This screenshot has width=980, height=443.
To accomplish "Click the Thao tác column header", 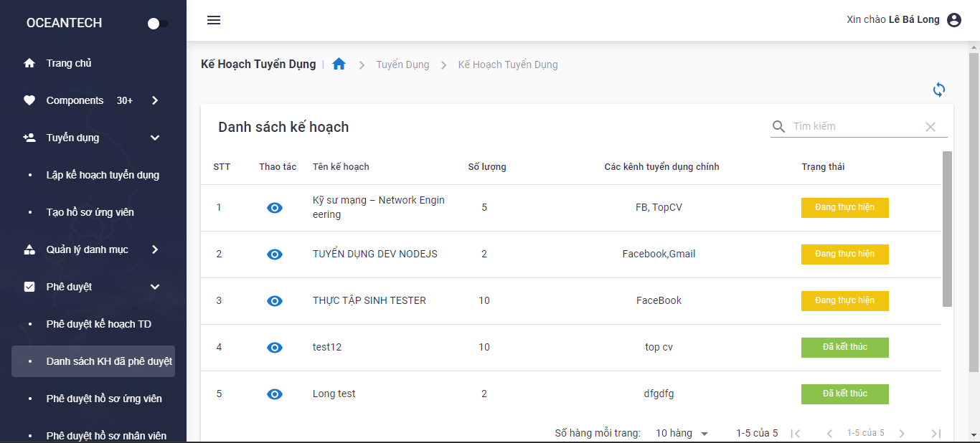I will [278, 167].
